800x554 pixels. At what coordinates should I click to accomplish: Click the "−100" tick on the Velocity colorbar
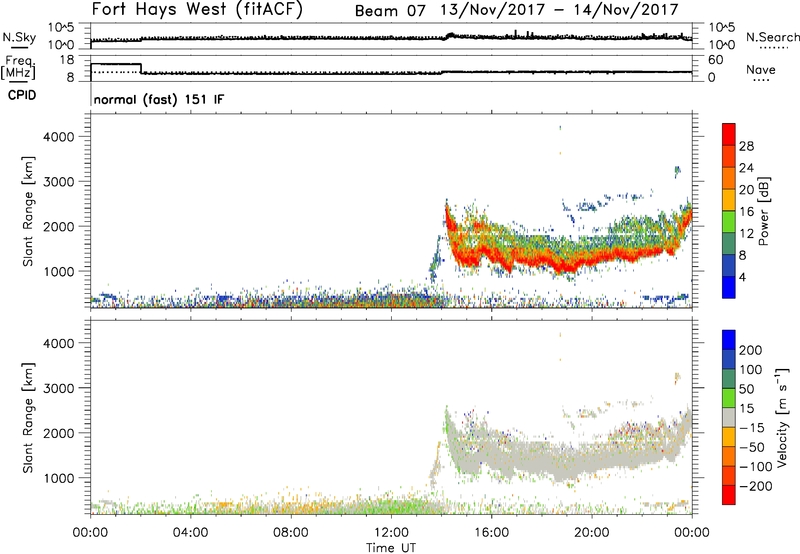pyautogui.click(x=756, y=466)
